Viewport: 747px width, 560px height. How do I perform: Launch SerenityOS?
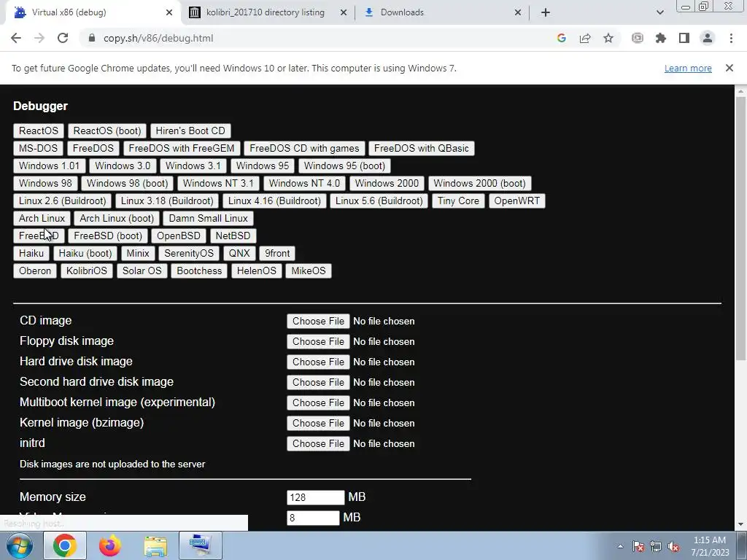pos(189,253)
